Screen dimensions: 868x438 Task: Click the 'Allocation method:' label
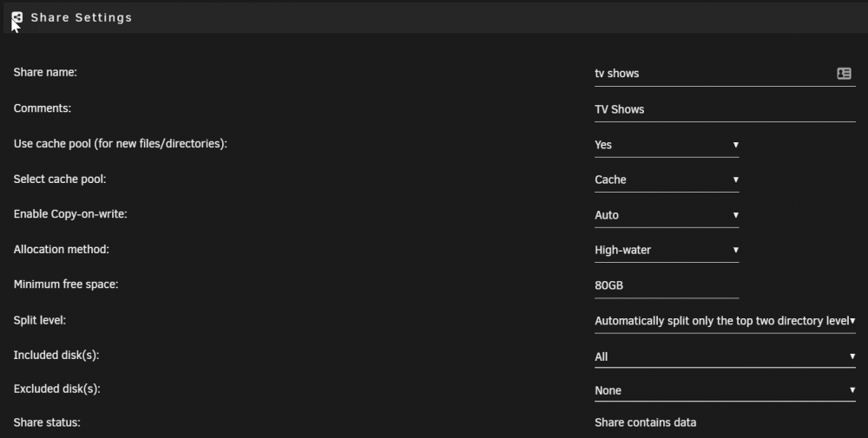point(62,250)
